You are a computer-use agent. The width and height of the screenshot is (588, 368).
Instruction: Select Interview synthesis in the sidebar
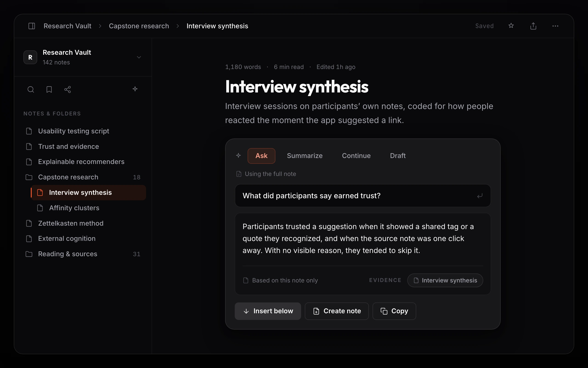pos(88,192)
